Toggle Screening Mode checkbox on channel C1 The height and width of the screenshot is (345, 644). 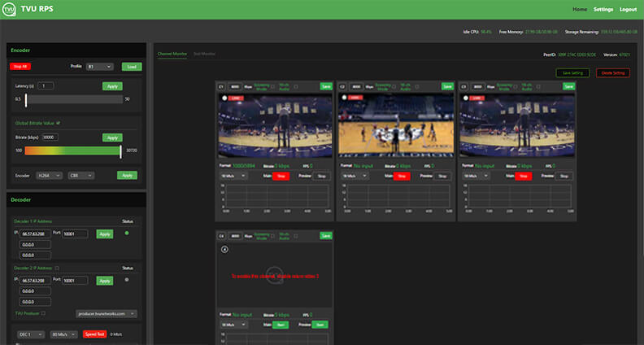click(x=272, y=87)
